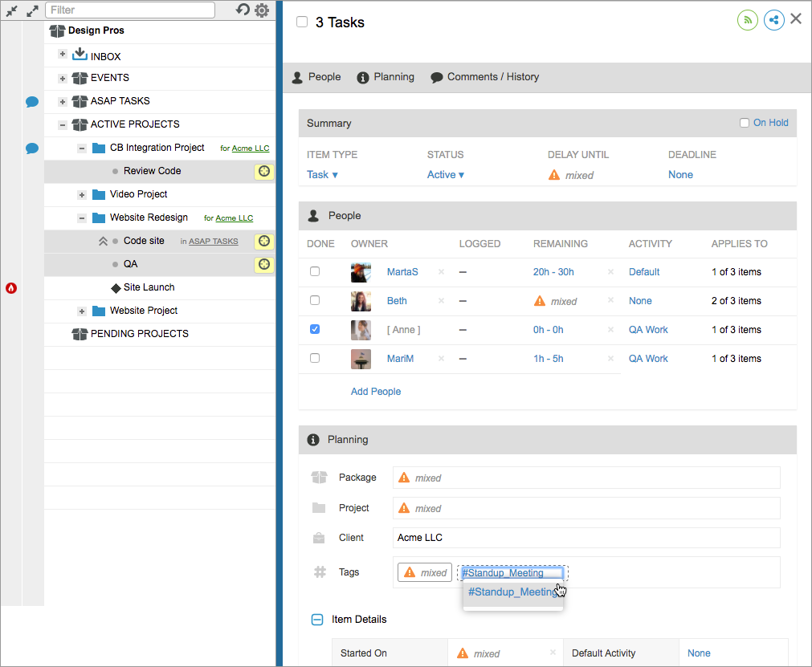Open comment bubble next to ASAP TASKS
The width and height of the screenshot is (812, 667).
click(32, 102)
